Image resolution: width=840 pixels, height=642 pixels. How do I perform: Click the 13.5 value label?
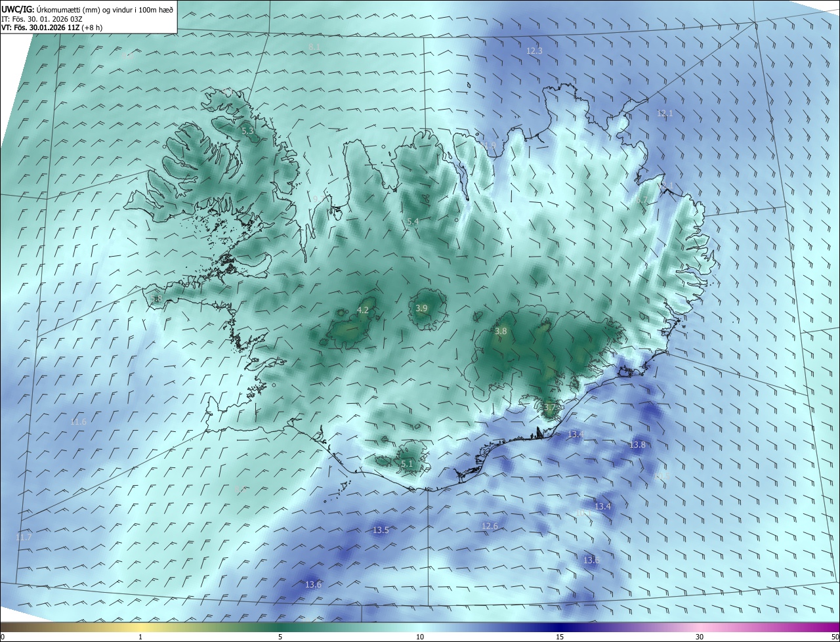click(381, 530)
